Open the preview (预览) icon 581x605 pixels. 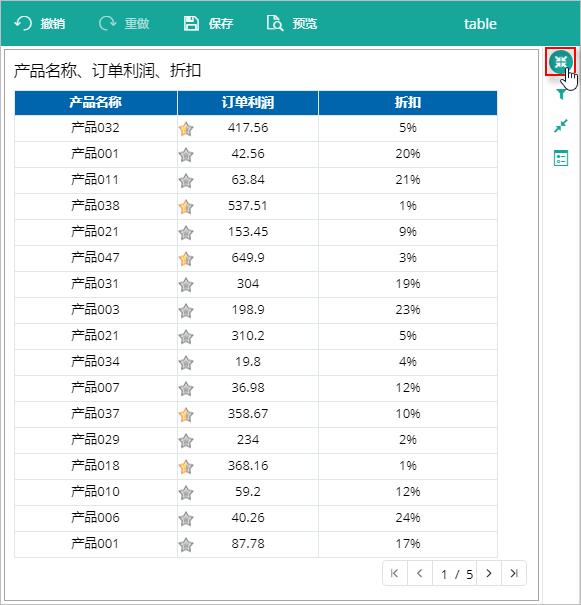tap(275, 24)
